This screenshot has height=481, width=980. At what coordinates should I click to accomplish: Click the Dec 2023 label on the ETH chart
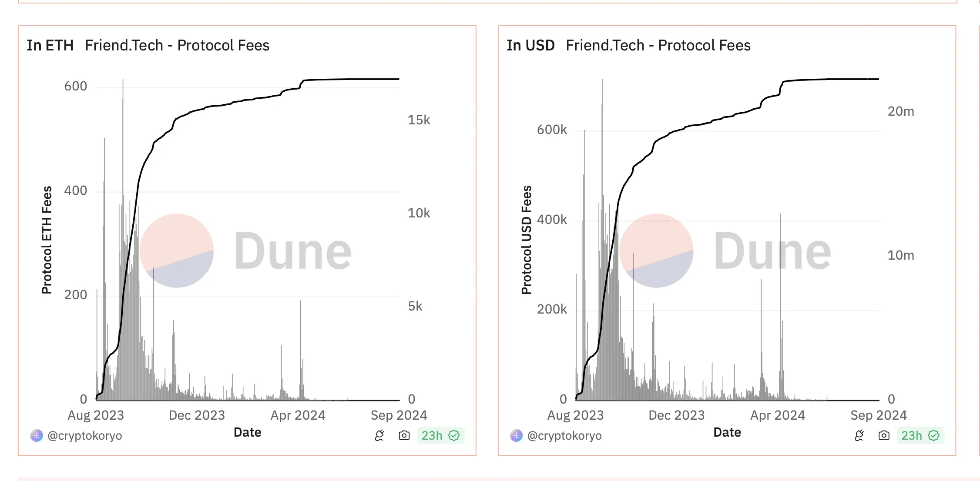coord(197,415)
